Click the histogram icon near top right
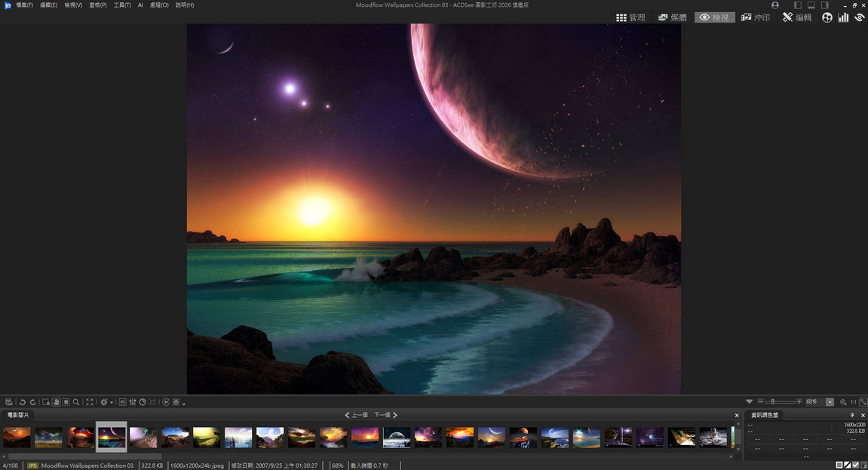This screenshot has width=868, height=470. click(842, 17)
